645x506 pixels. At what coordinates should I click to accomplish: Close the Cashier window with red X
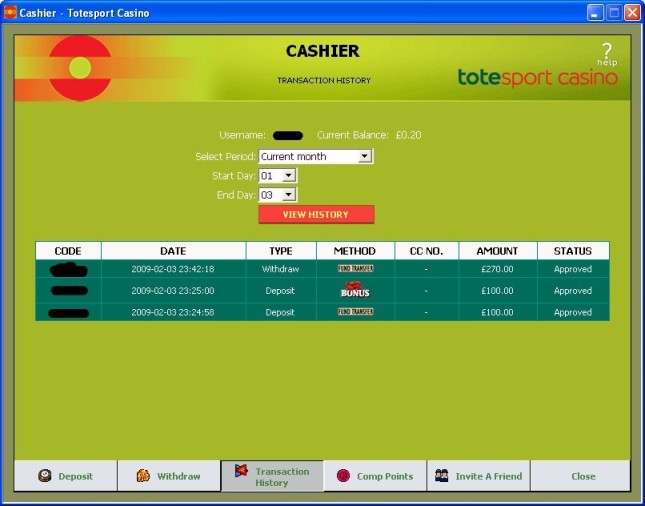click(633, 13)
